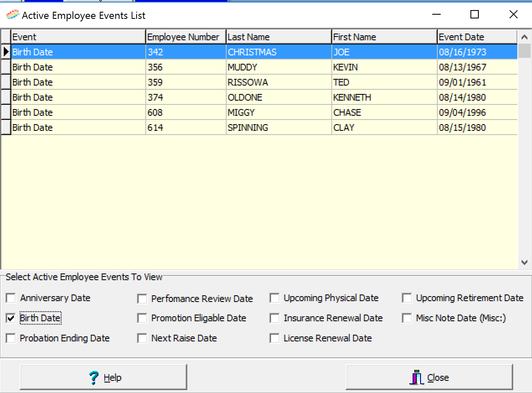532x393 pixels.
Task: Select the first name KEVIN cell
Action: (x=385, y=67)
